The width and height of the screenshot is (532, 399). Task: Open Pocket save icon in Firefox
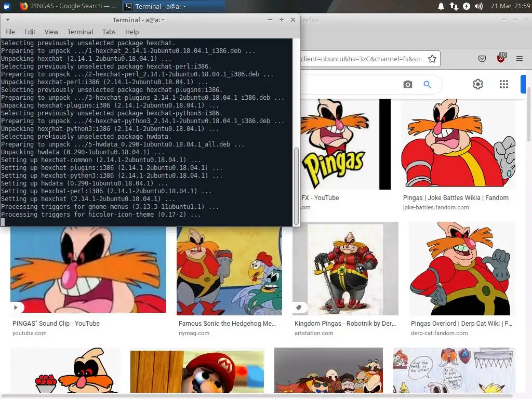pyautogui.click(x=482, y=59)
